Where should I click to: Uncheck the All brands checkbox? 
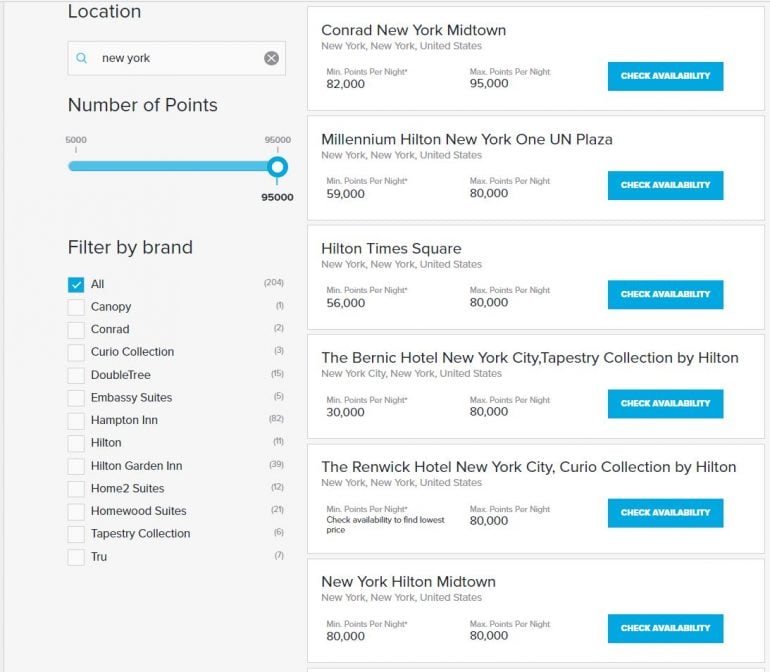(76, 284)
